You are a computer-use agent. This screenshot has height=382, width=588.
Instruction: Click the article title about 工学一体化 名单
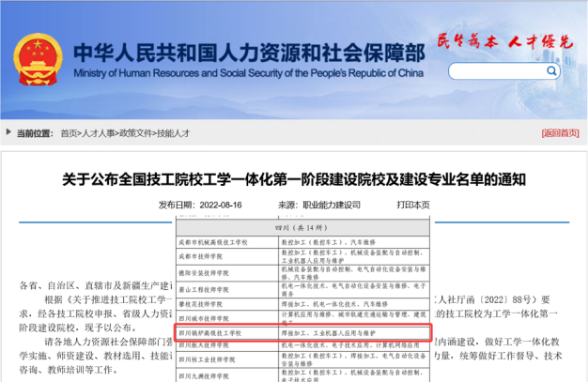click(294, 179)
